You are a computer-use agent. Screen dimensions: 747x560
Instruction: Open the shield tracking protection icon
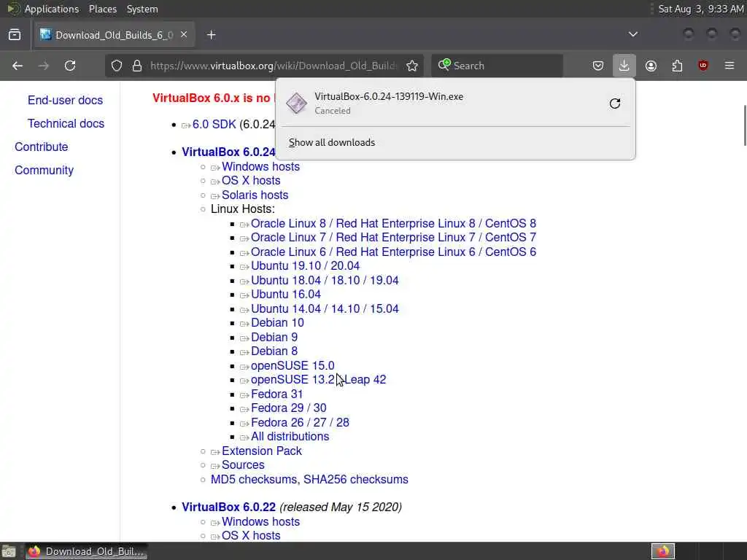(x=117, y=66)
